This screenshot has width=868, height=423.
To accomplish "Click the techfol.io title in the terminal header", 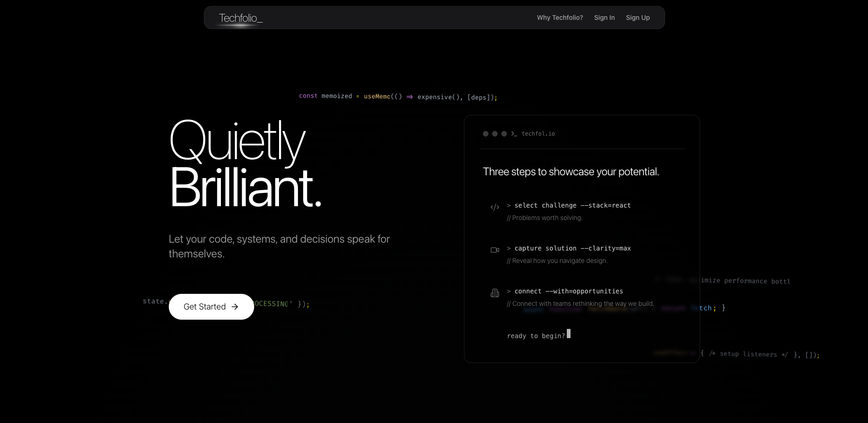I will pyautogui.click(x=538, y=133).
